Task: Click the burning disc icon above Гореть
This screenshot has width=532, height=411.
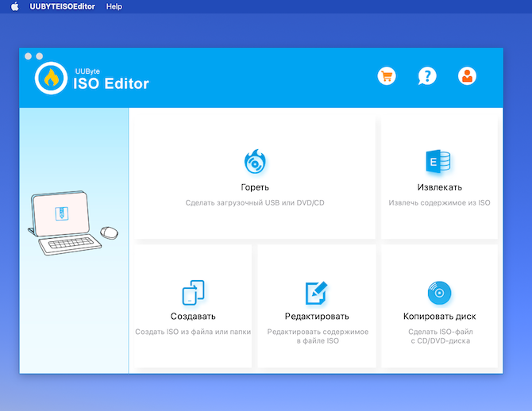Action: [255, 162]
